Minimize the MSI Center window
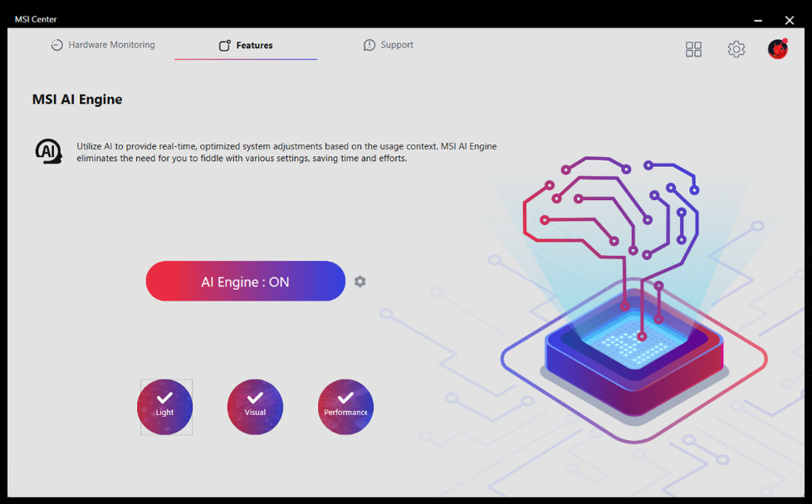 pyautogui.click(x=758, y=20)
